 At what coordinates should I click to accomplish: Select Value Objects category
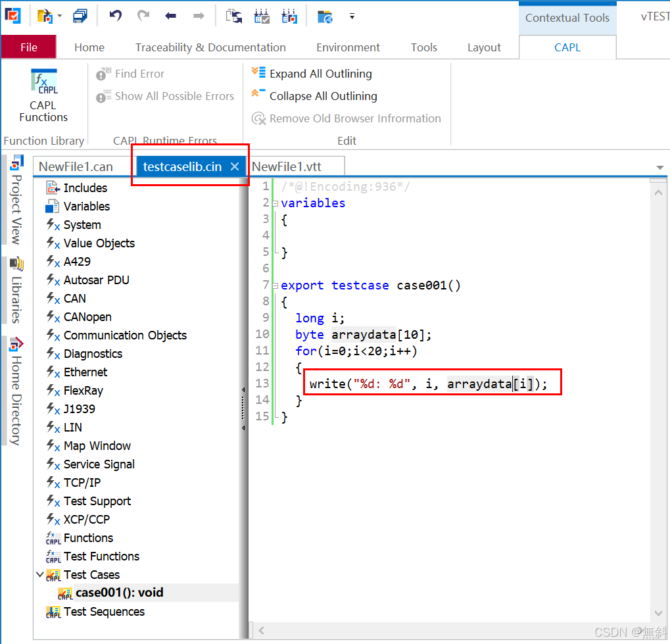click(x=91, y=243)
